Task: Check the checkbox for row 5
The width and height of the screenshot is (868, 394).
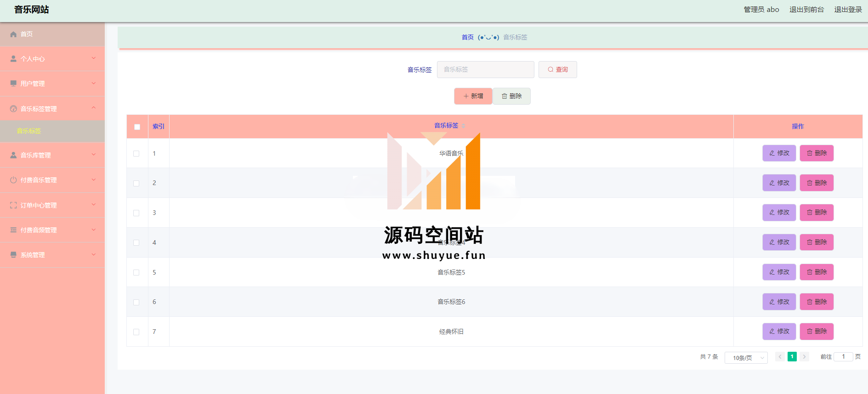Action: [136, 273]
